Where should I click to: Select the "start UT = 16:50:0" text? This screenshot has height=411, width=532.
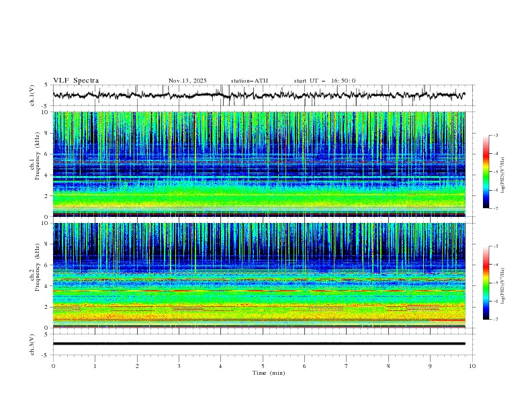(324, 81)
